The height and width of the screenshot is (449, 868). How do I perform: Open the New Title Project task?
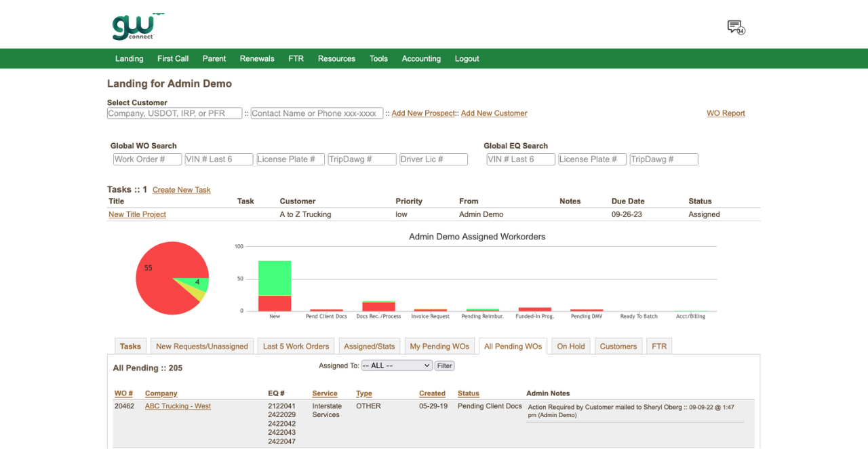(x=137, y=214)
